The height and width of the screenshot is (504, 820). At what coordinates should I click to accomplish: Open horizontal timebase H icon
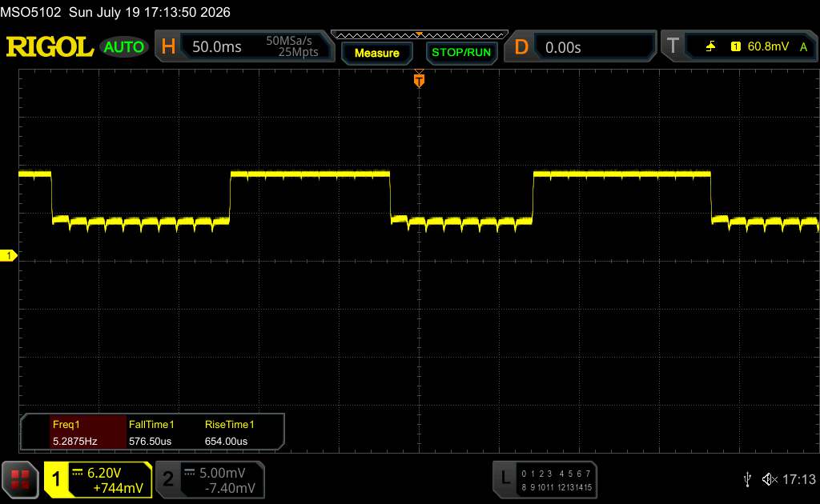pos(168,46)
